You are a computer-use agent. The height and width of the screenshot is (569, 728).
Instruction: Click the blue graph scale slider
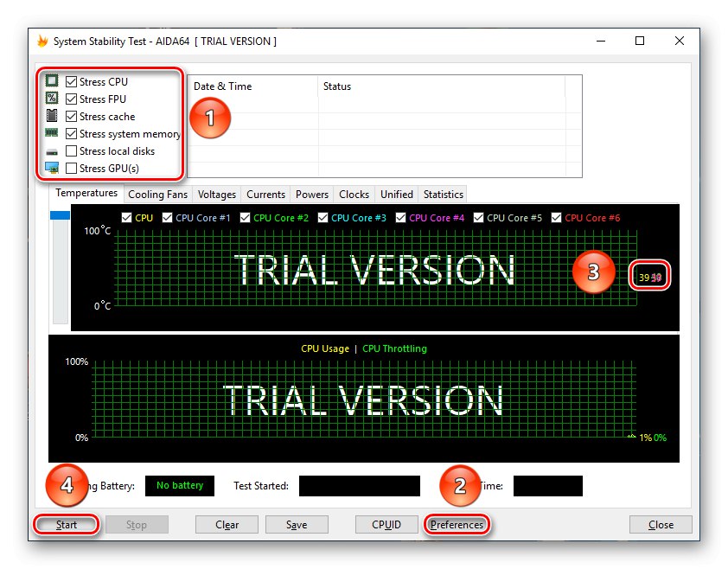(x=61, y=215)
